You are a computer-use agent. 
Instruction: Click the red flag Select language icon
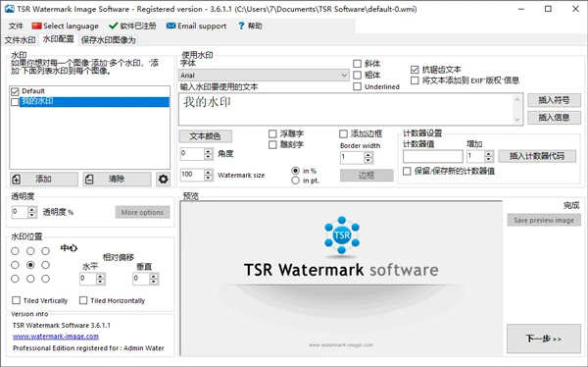click(x=36, y=26)
